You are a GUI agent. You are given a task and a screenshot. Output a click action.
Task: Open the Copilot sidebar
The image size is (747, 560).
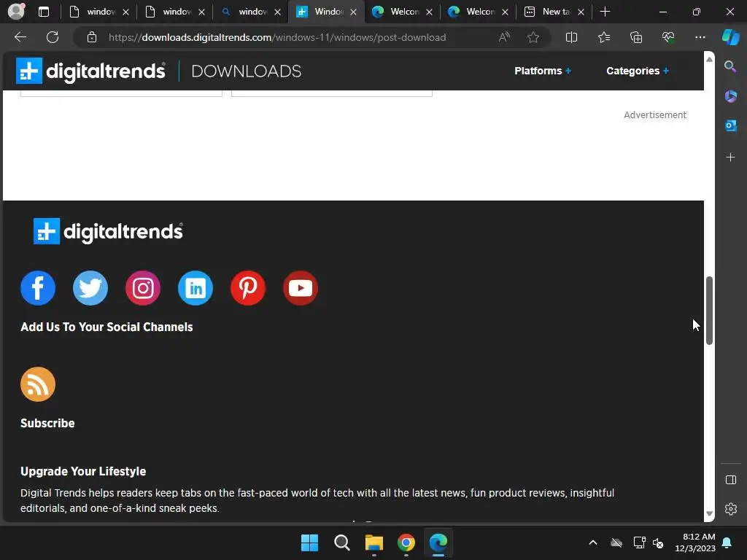pos(730,37)
